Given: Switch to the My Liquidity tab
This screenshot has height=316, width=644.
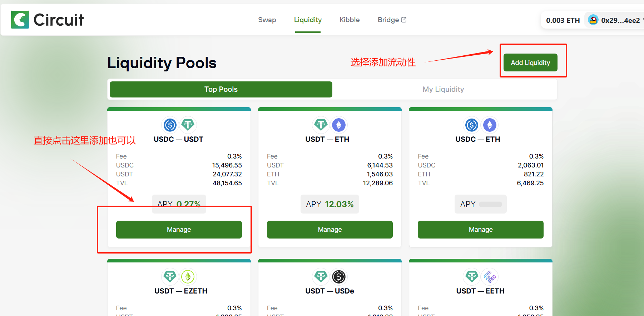Looking at the screenshot, I should [443, 89].
